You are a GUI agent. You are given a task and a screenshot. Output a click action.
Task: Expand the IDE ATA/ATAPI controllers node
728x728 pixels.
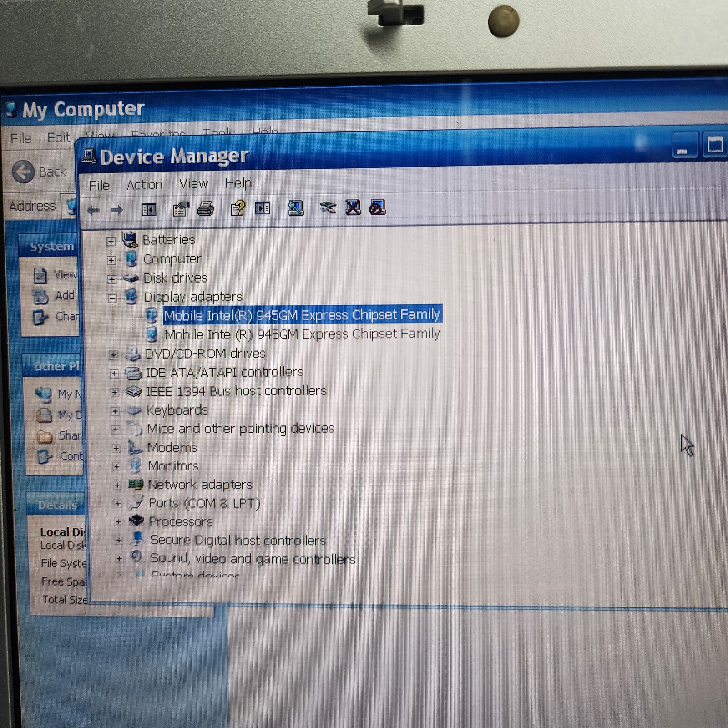114,374
